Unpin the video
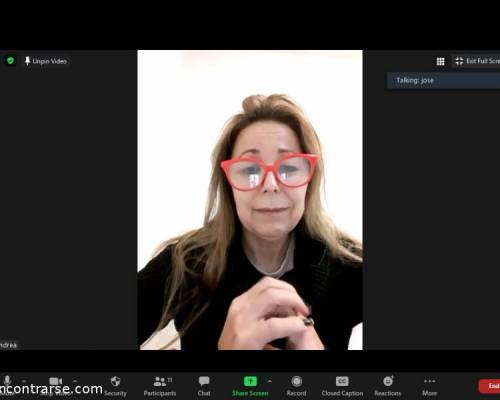The height and width of the screenshot is (400, 500). [x=46, y=61]
